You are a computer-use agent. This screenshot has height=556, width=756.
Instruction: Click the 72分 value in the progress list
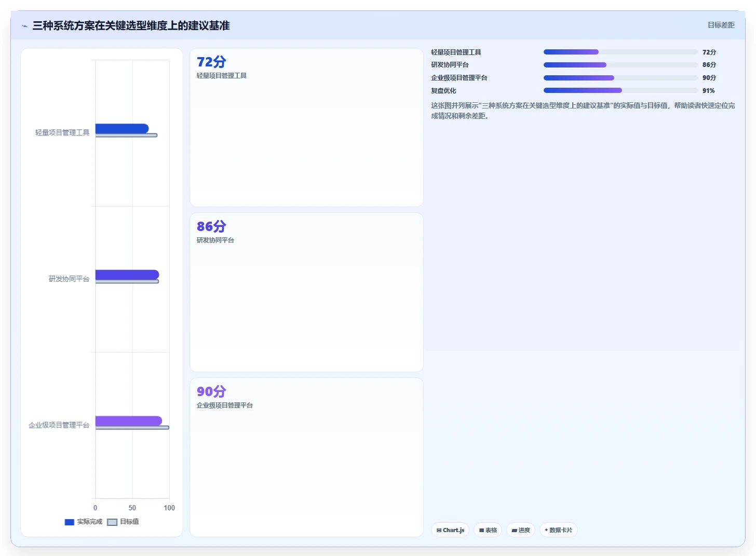(709, 52)
